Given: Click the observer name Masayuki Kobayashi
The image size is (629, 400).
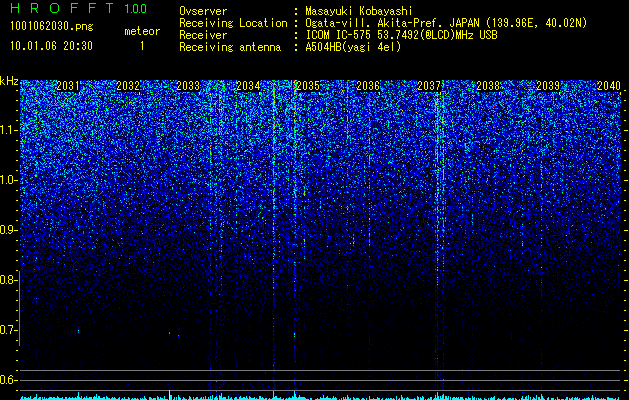Looking at the screenshot, I should [x=359, y=11].
